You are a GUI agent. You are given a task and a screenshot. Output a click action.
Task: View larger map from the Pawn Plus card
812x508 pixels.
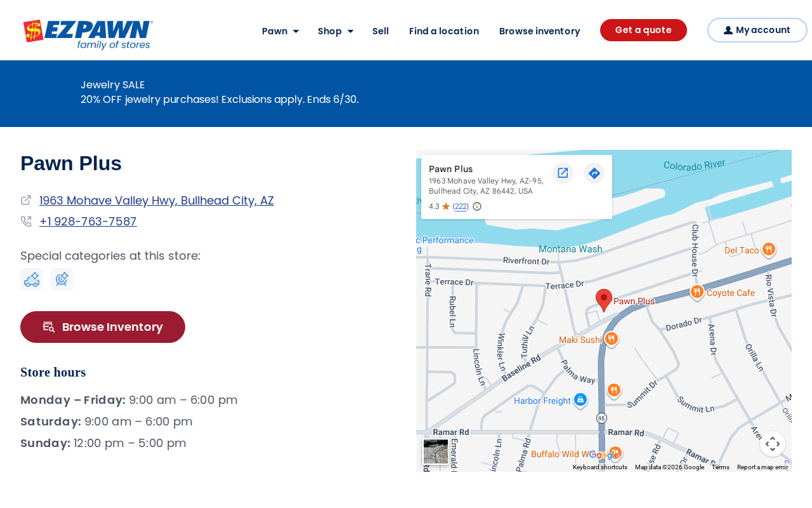click(563, 173)
